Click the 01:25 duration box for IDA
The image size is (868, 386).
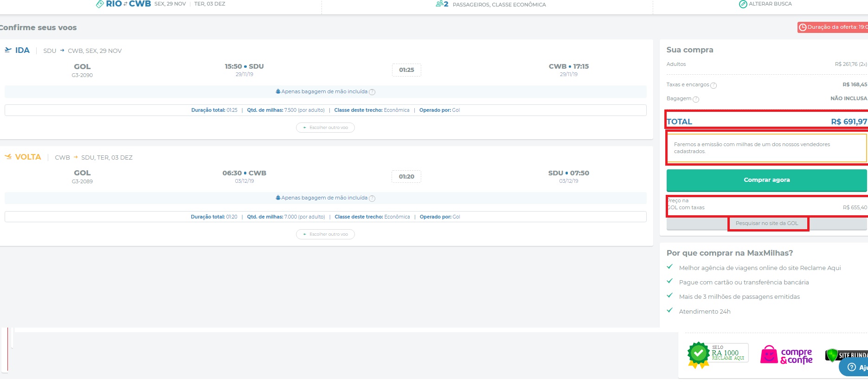[x=406, y=70]
